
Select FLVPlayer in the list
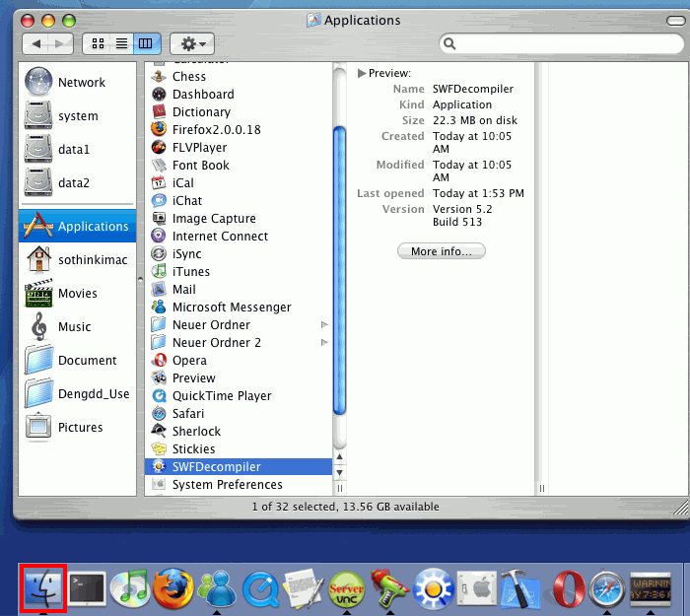pos(239,148)
